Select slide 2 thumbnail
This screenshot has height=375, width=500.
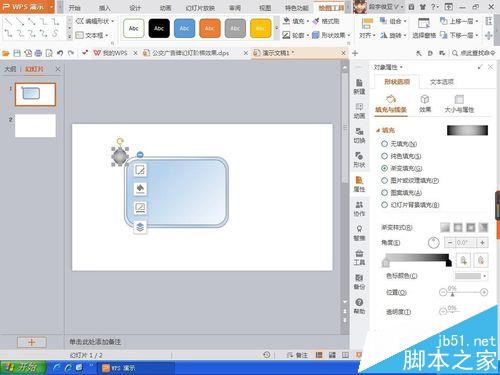35,126
